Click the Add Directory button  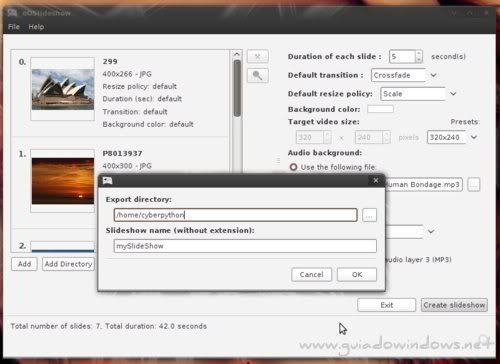[68, 264]
